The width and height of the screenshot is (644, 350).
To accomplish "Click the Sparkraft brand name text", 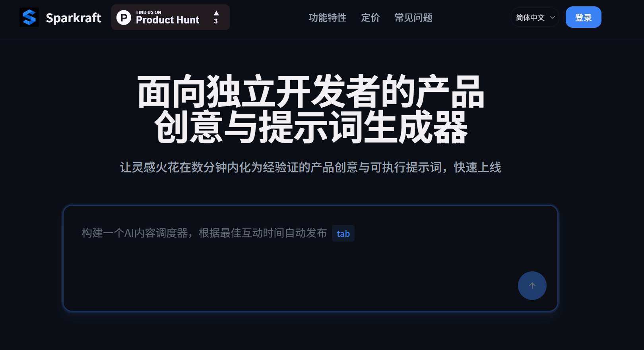I will 74,18.
